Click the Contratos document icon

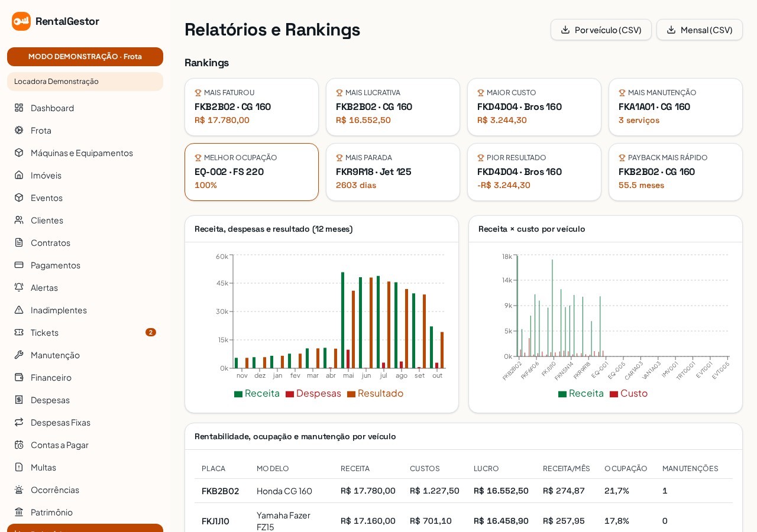pyautogui.click(x=19, y=242)
